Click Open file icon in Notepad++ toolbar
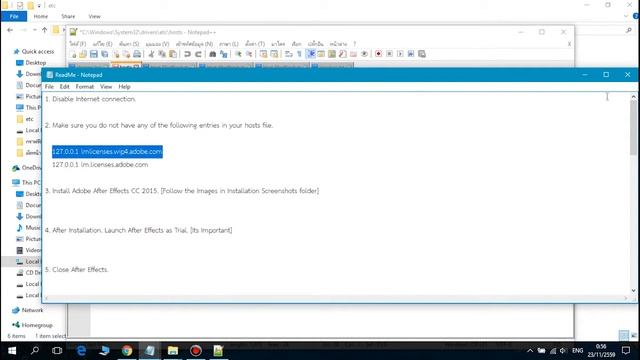The height and width of the screenshot is (360, 640). point(83,54)
